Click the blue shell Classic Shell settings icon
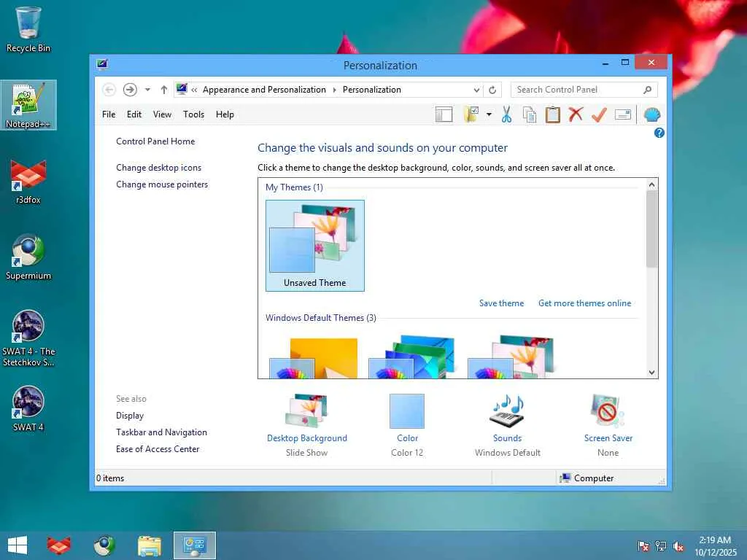This screenshot has height=560, width=747. coord(651,114)
